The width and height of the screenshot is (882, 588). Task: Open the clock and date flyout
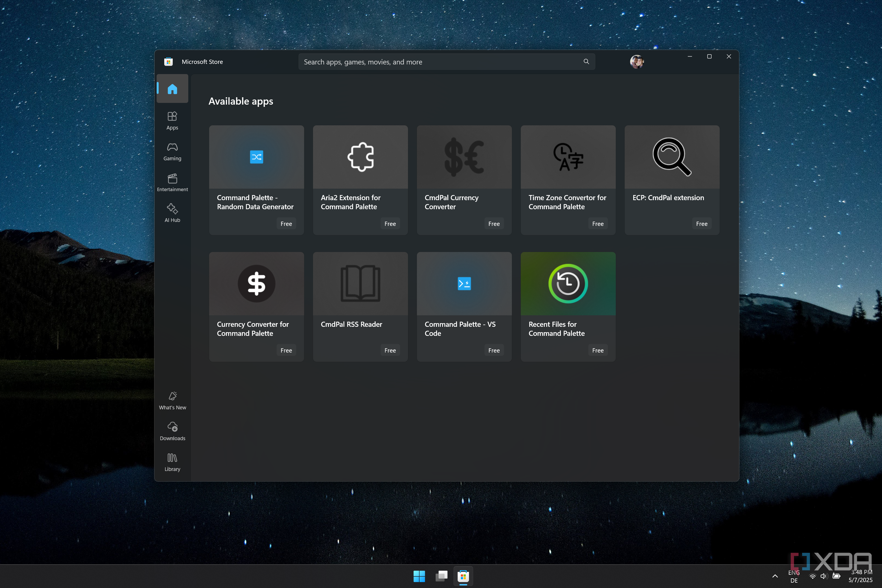click(861, 576)
